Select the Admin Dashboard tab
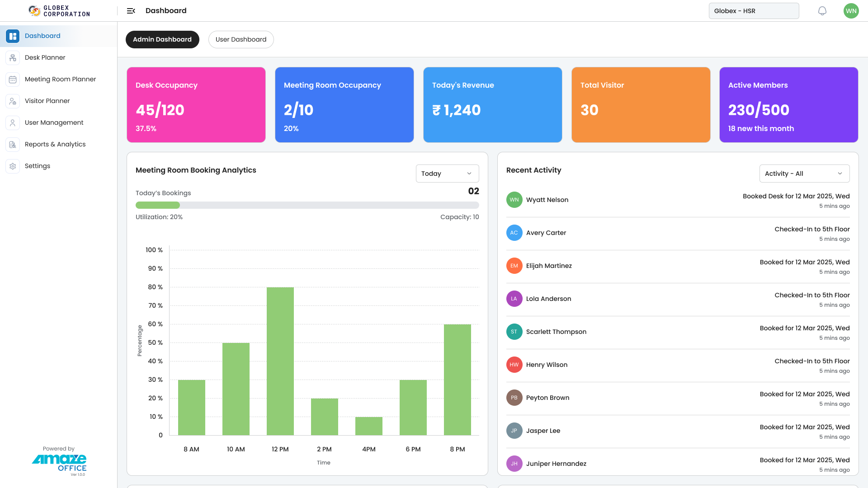The width and height of the screenshot is (868, 488). tap(162, 39)
